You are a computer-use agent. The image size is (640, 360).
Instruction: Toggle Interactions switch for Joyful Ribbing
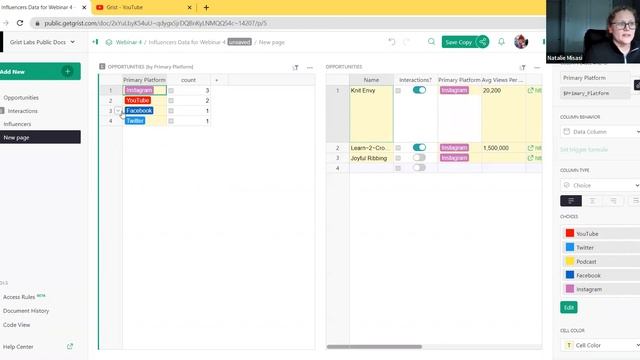click(419, 158)
